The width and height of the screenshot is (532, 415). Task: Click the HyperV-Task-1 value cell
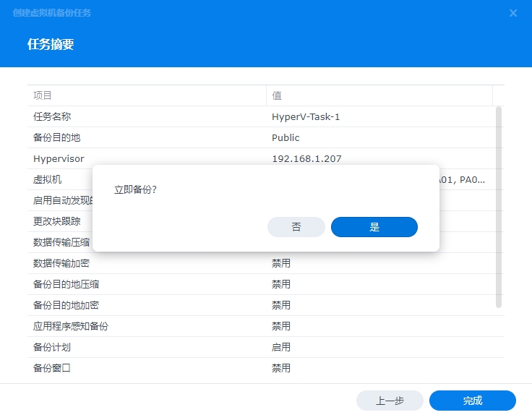(x=306, y=116)
